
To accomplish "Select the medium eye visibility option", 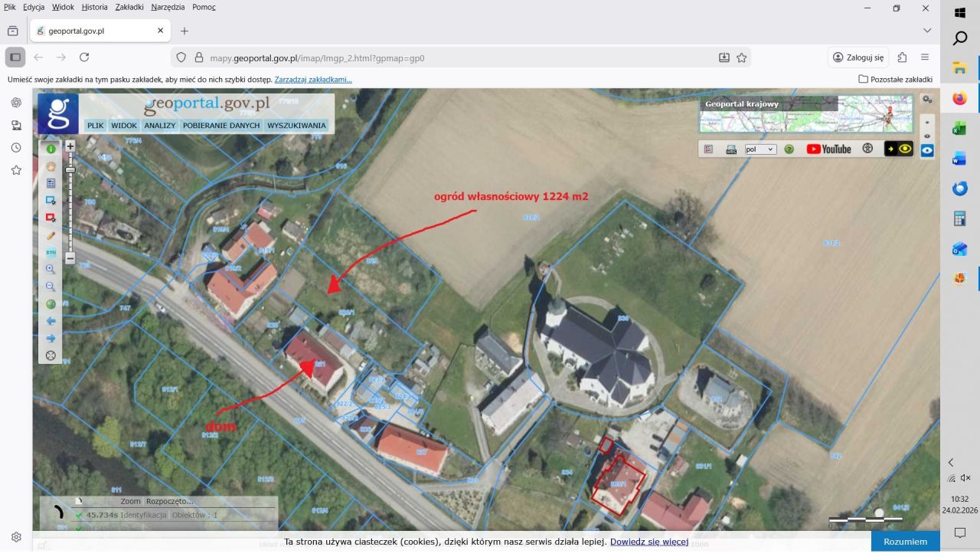I will tap(927, 136).
